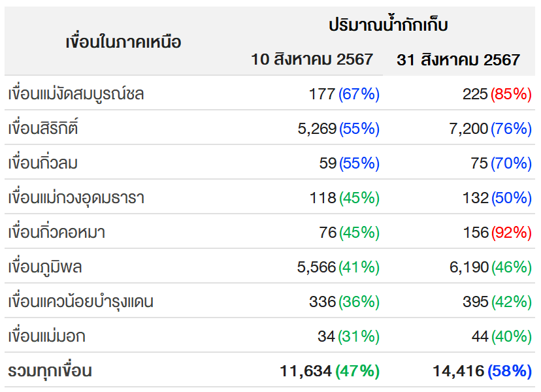
Task: Click the 5,566 (41%) cell
Action: [x=338, y=267]
